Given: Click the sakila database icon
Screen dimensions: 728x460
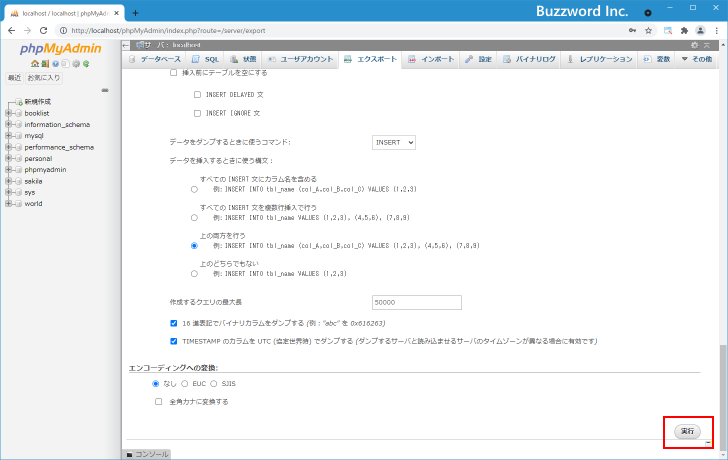Looking at the screenshot, I should (19, 181).
